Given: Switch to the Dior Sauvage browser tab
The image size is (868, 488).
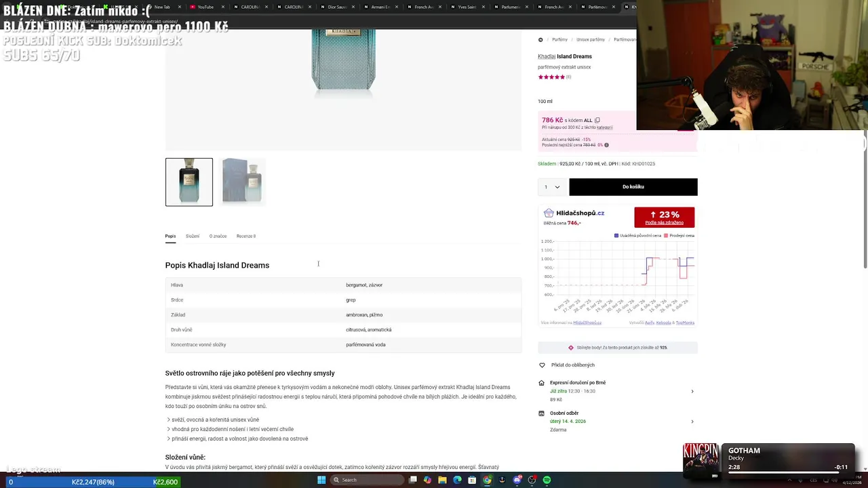Looking at the screenshot, I should pos(337,7).
